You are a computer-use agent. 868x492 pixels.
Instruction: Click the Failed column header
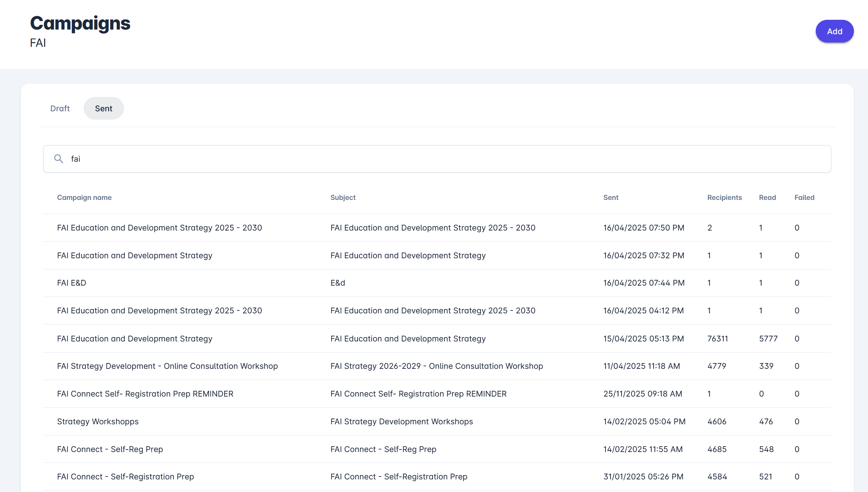pos(804,197)
